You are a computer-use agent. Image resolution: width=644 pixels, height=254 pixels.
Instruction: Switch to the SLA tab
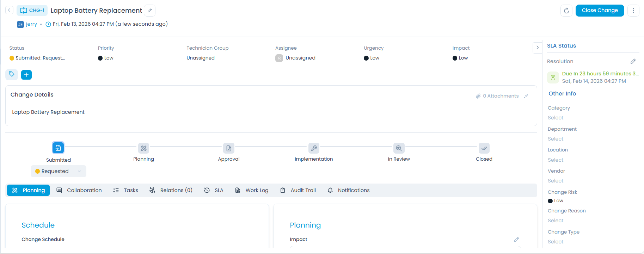pos(214,190)
